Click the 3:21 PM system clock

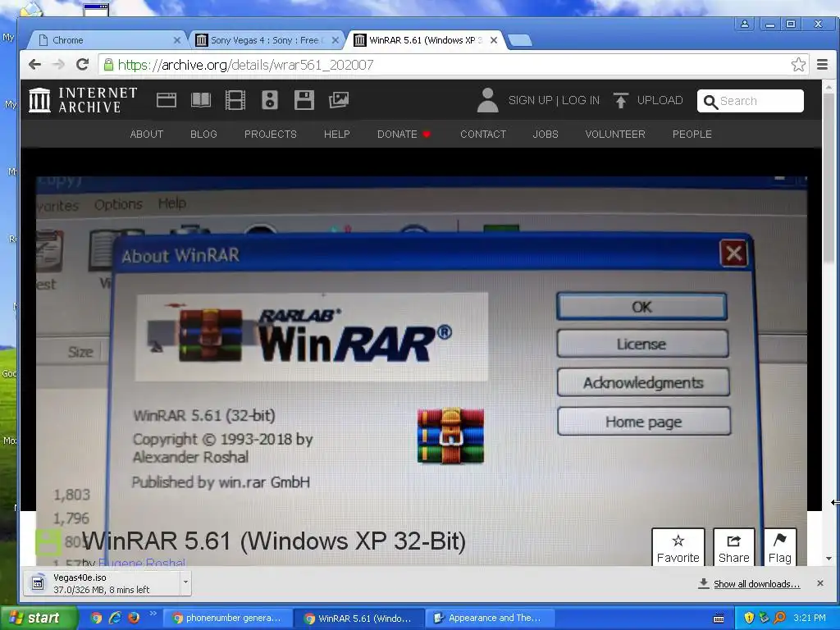[x=810, y=618]
